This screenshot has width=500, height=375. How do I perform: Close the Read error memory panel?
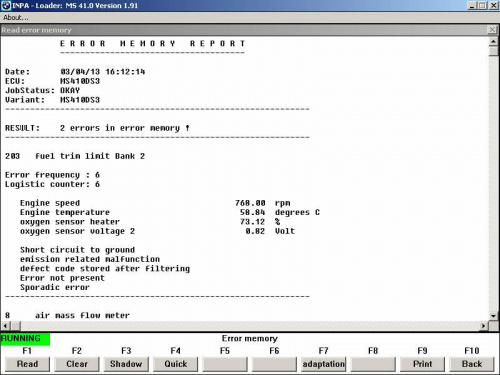(492, 30)
